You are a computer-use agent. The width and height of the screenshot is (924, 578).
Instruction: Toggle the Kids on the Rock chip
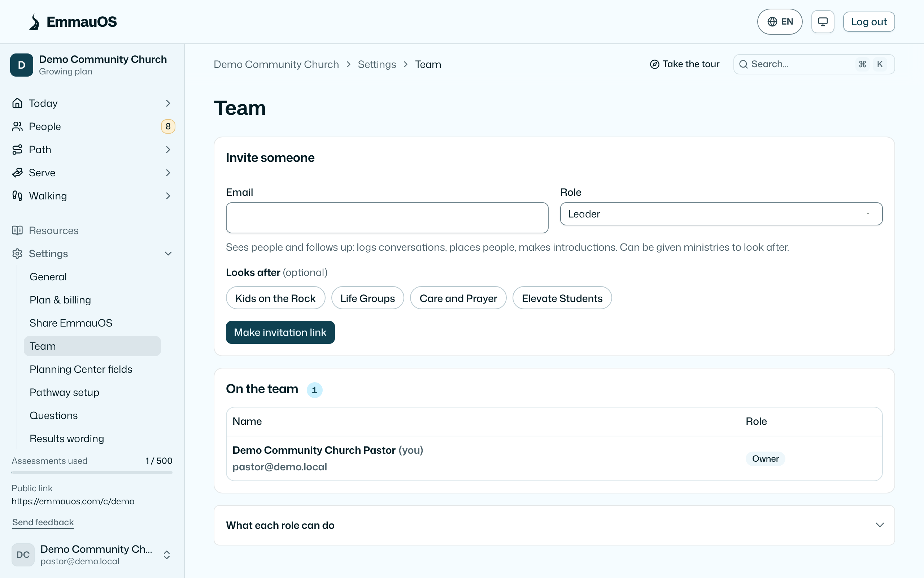pos(275,298)
